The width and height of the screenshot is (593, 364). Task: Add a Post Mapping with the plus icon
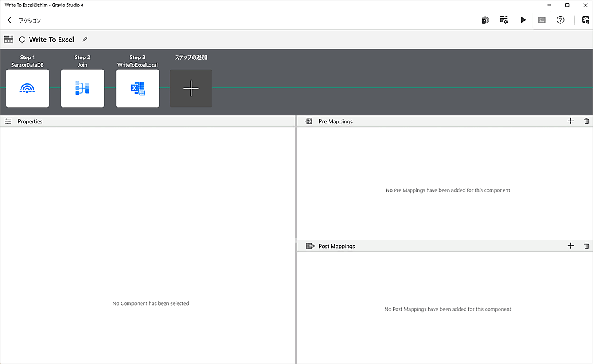(x=570, y=246)
